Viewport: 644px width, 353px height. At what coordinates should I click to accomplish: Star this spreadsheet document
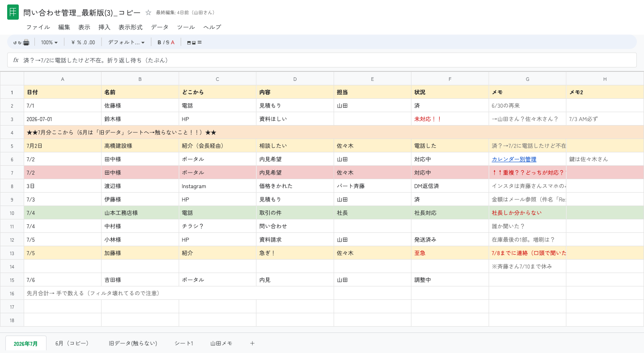coord(148,13)
